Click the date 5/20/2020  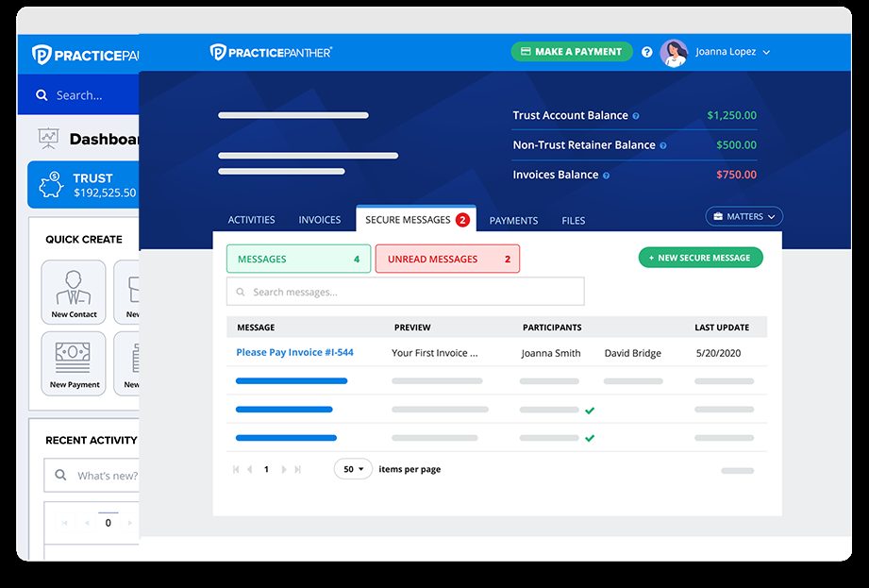point(718,353)
